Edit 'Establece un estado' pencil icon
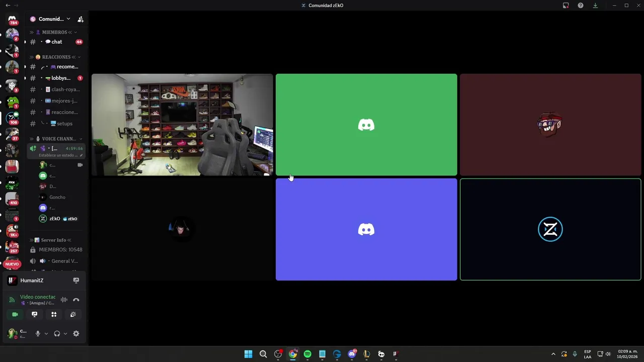Image resolution: width=644 pixels, height=362 pixels. (82, 155)
